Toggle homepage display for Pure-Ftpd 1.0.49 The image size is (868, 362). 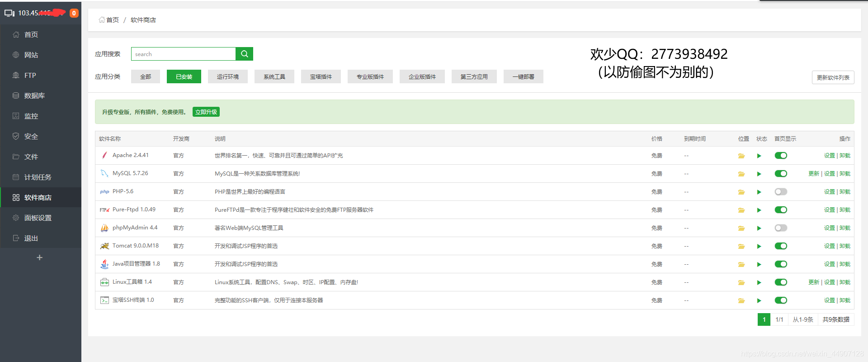tap(781, 210)
